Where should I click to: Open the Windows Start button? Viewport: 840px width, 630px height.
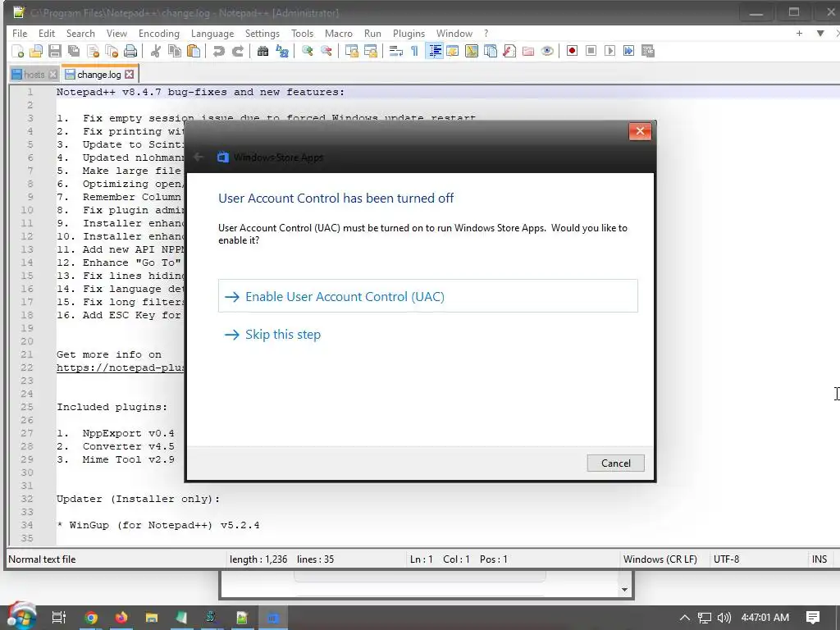click(x=21, y=617)
